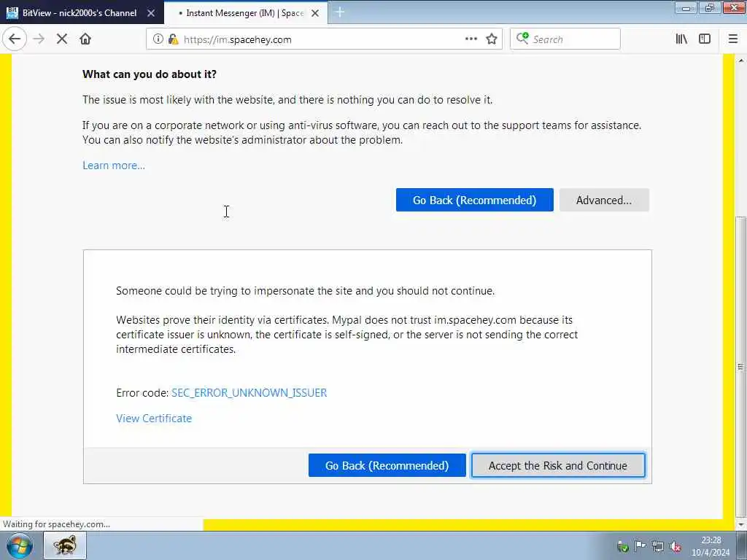
Task: Bookmark this page with the star
Action: point(492,39)
